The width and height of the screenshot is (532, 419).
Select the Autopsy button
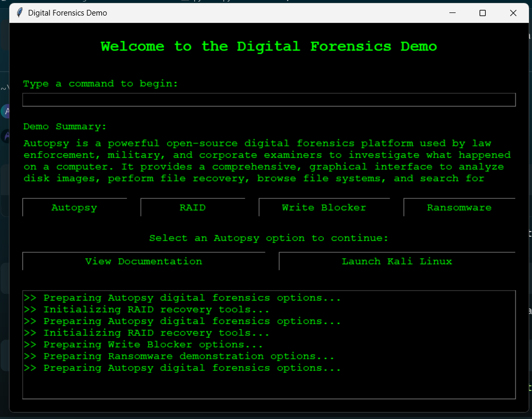point(75,207)
